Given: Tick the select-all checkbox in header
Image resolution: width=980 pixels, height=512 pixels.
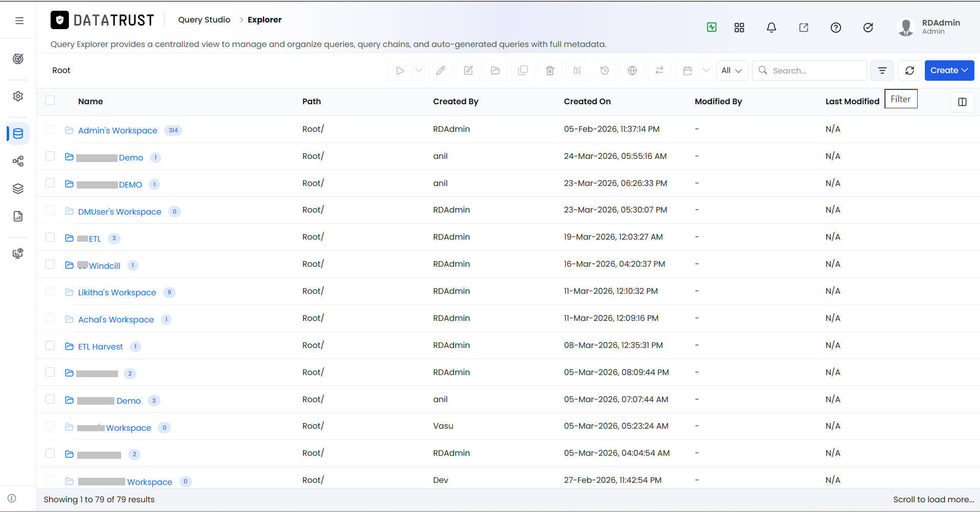Looking at the screenshot, I should 50,100.
